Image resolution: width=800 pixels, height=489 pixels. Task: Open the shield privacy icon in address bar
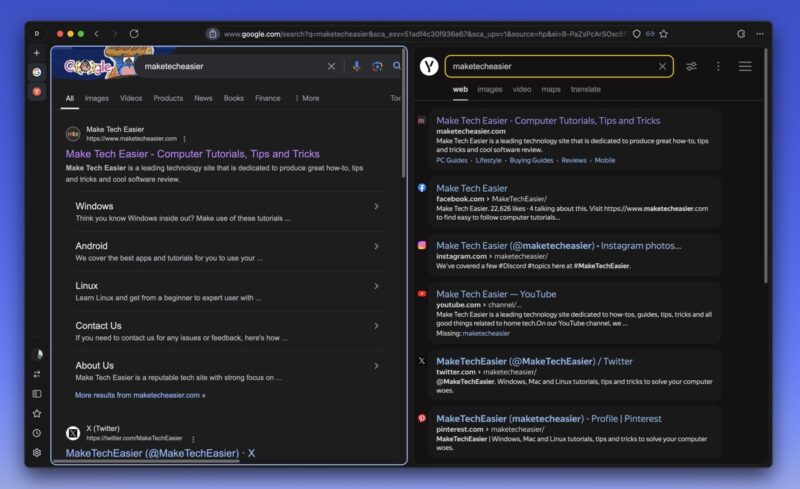pyautogui.click(x=636, y=34)
